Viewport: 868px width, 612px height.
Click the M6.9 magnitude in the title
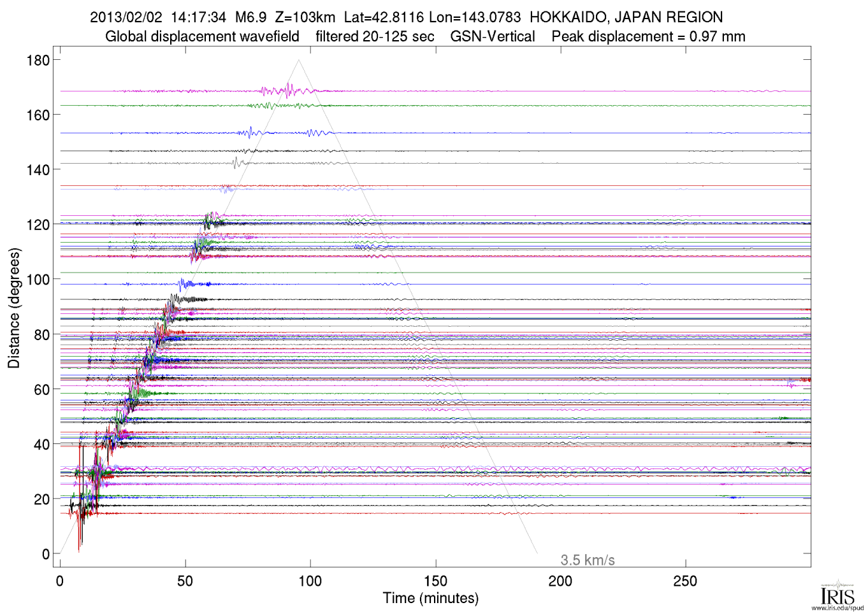click(x=250, y=17)
